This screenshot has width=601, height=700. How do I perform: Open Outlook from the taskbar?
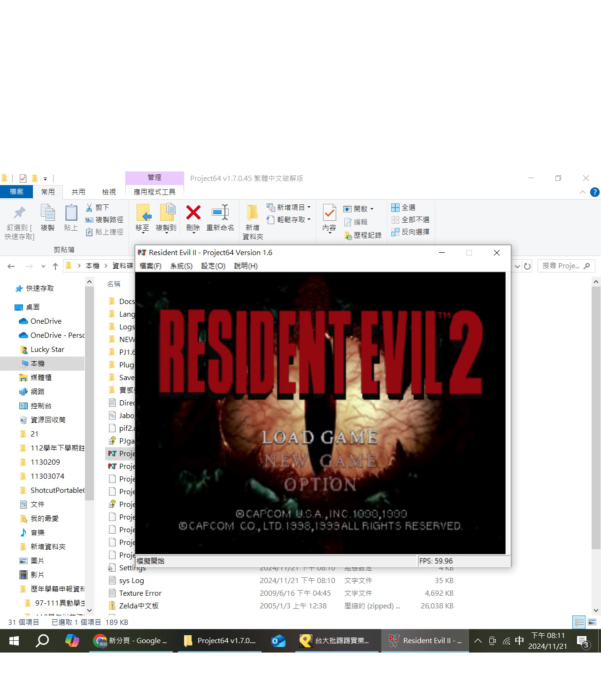click(x=278, y=641)
